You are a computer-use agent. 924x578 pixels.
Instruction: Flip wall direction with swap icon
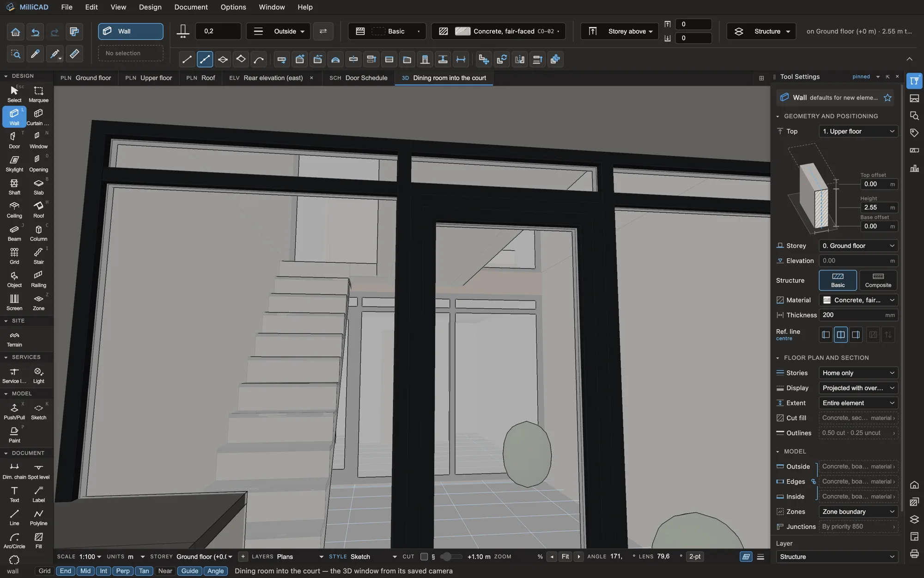click(323, 31)
